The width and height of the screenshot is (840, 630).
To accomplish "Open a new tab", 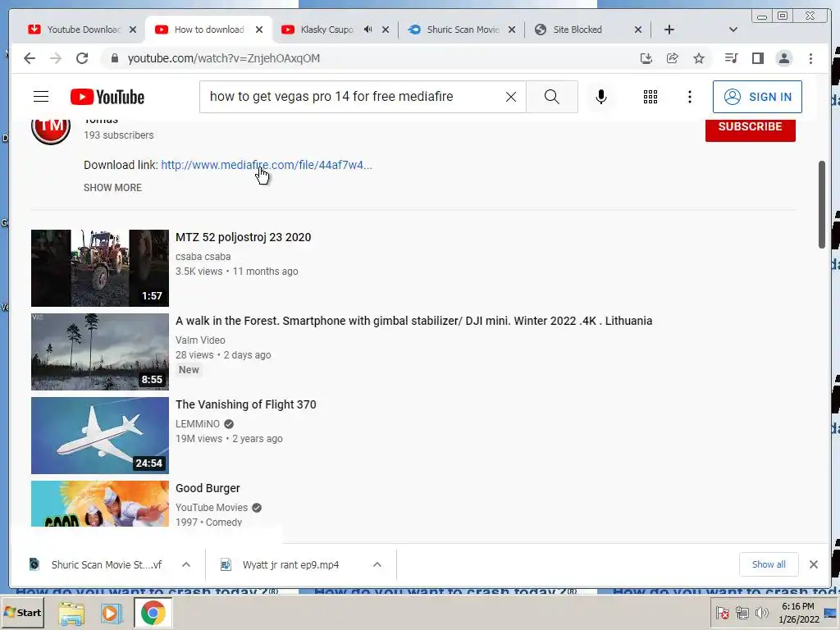I will 669,30.
